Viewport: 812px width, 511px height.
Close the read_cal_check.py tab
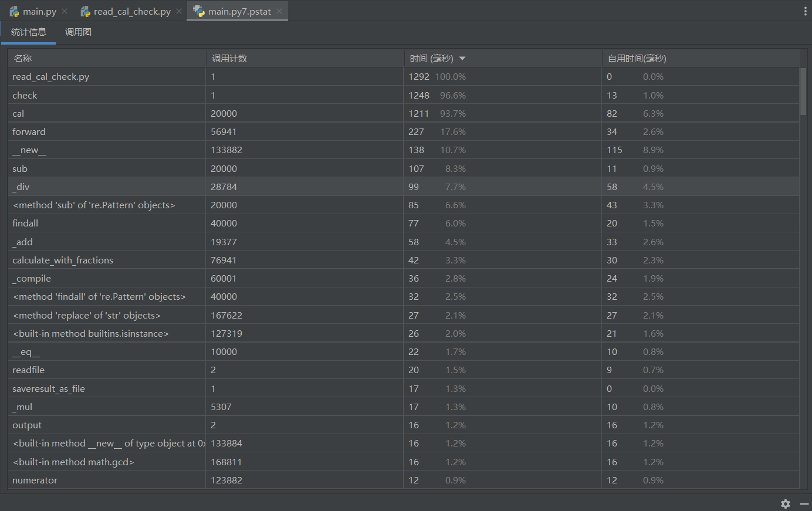tap(179, 11)
